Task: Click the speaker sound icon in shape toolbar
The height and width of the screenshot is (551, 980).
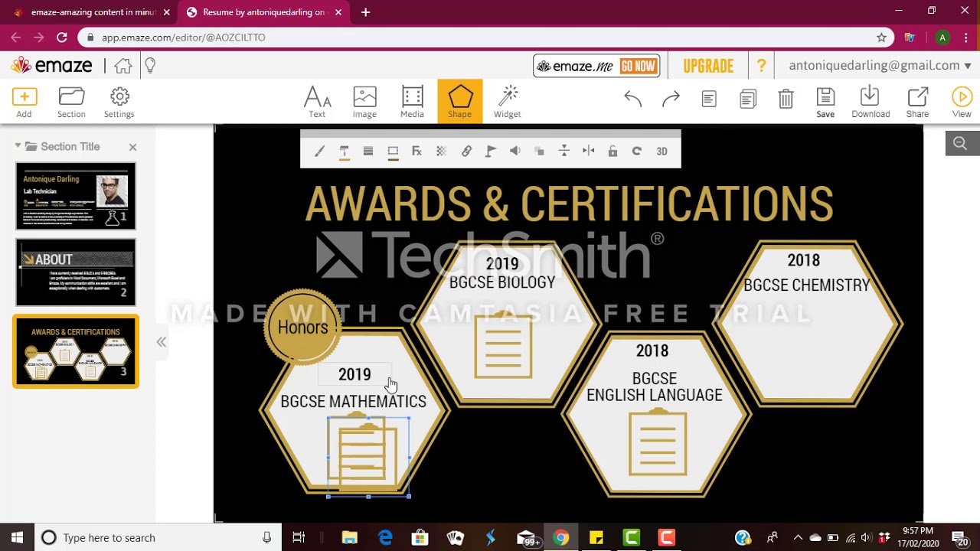Action: tap(515, 152)
